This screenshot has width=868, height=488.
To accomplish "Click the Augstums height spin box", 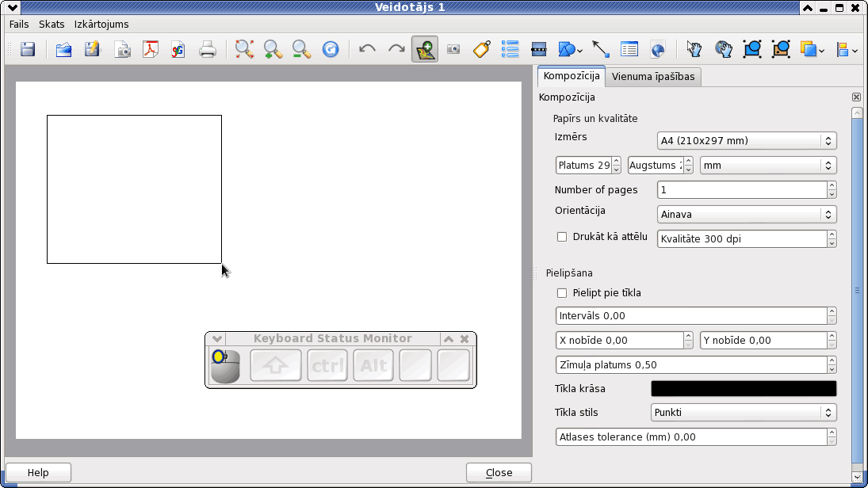I will [x=660, y=166].
